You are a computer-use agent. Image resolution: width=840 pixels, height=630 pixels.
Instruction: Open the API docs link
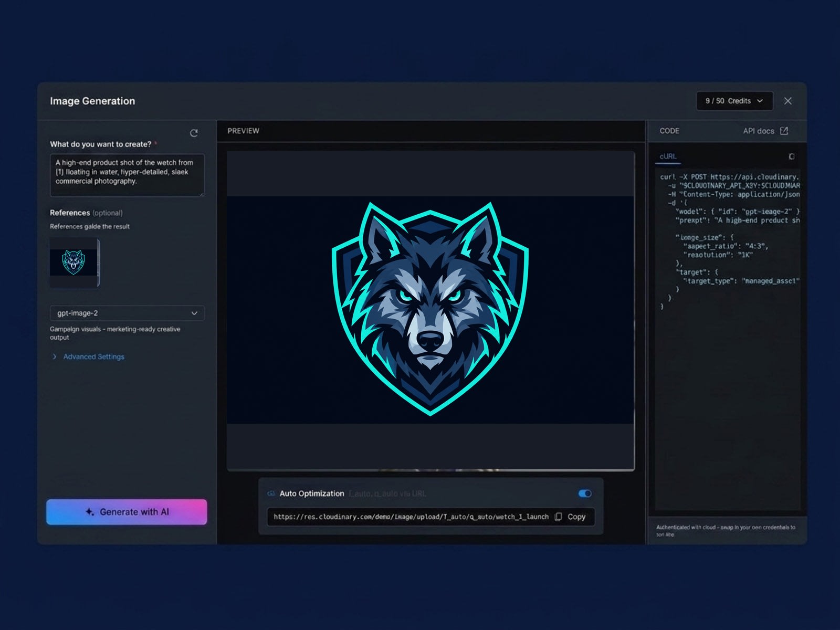point(758,131)
